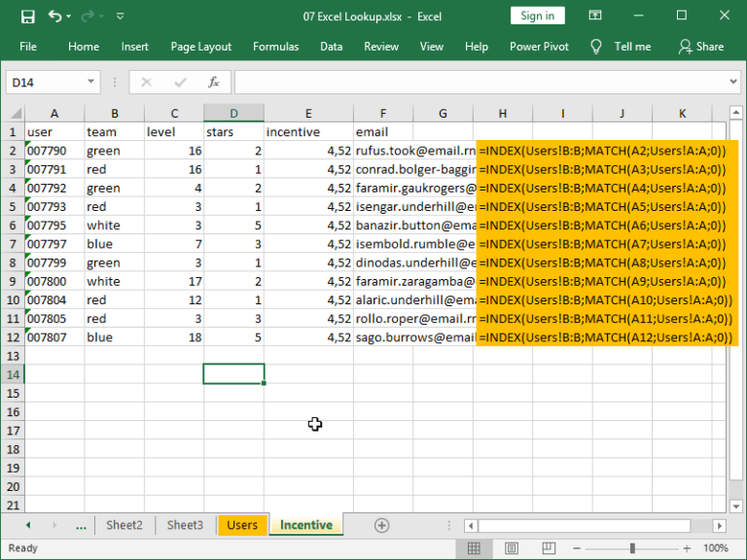This screenshot has height=560, width=747.
Task: Click into the formula bar input
Action: tap(481, 83)
